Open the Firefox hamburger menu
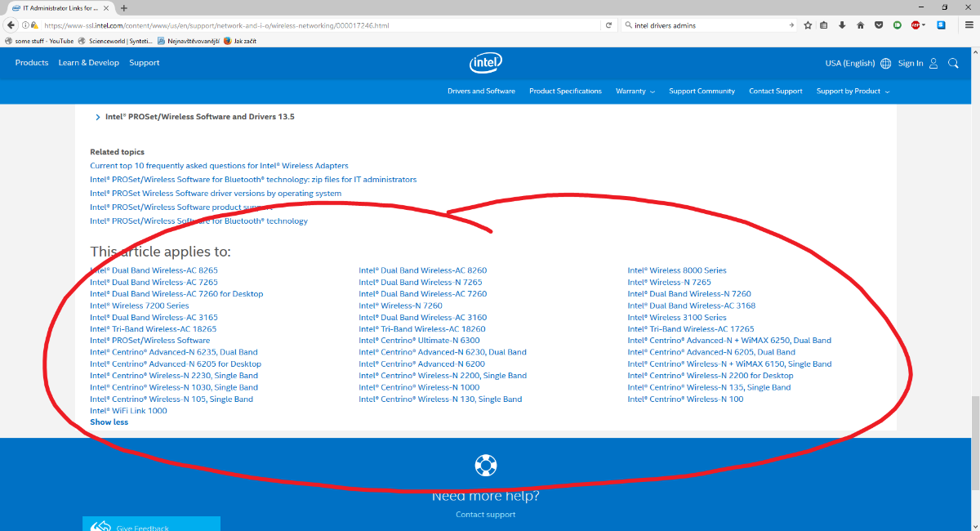The image size is (980, 531). (x=969, y=25)
